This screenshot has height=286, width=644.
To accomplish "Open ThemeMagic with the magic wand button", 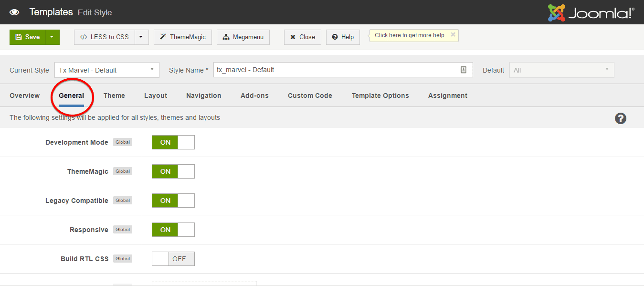I will 183,37.
